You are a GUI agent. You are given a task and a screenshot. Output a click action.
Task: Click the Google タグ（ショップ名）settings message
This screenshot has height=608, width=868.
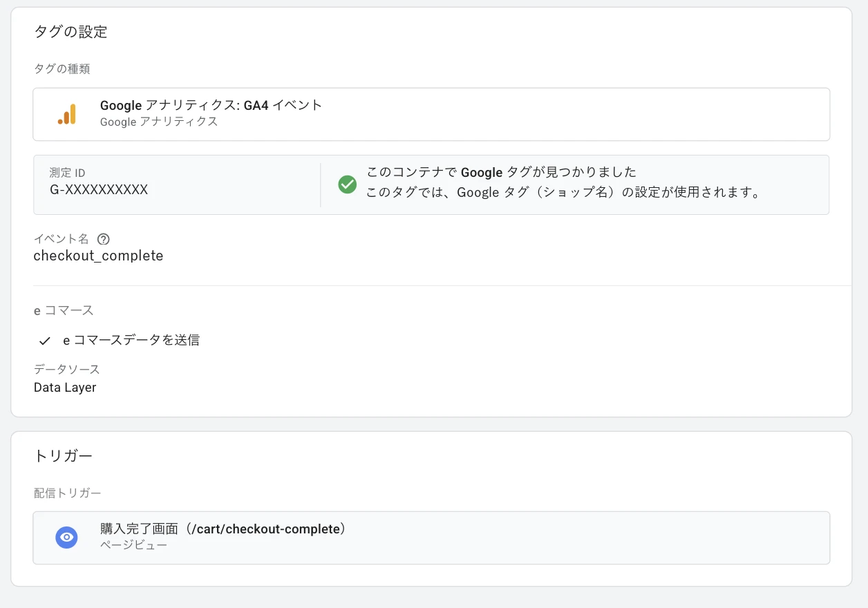coord(563,193)
